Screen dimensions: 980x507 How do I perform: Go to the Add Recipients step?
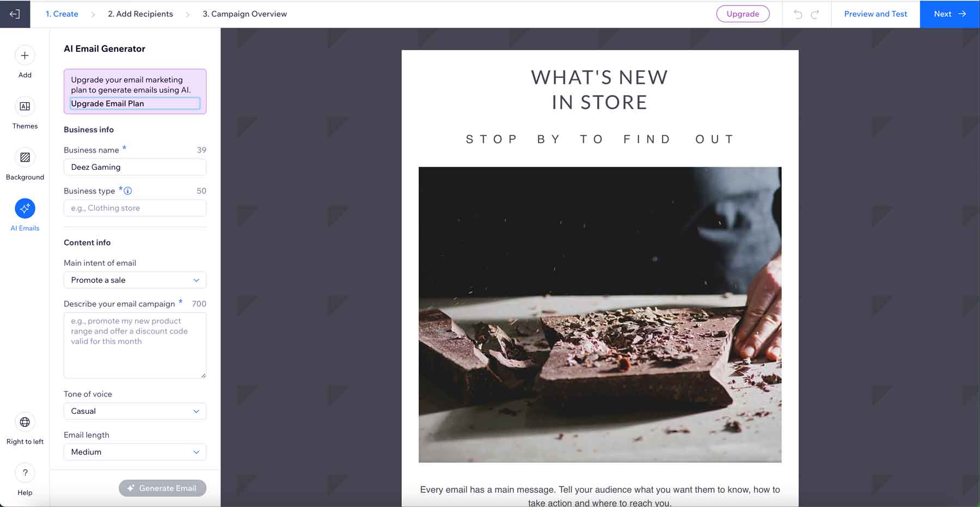pos(140,14)
